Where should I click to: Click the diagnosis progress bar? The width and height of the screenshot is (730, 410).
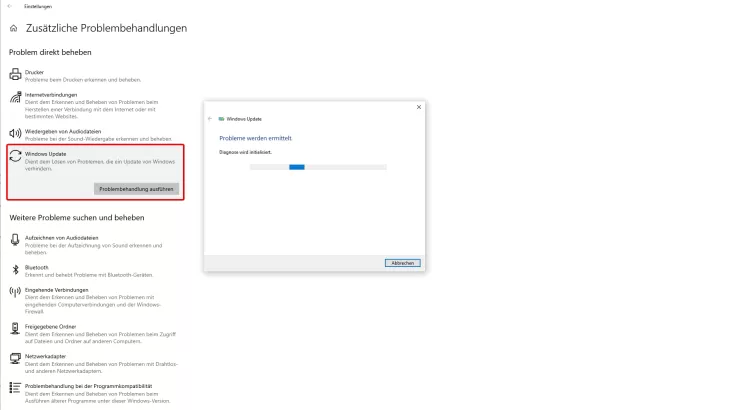[x=302, y=167]
